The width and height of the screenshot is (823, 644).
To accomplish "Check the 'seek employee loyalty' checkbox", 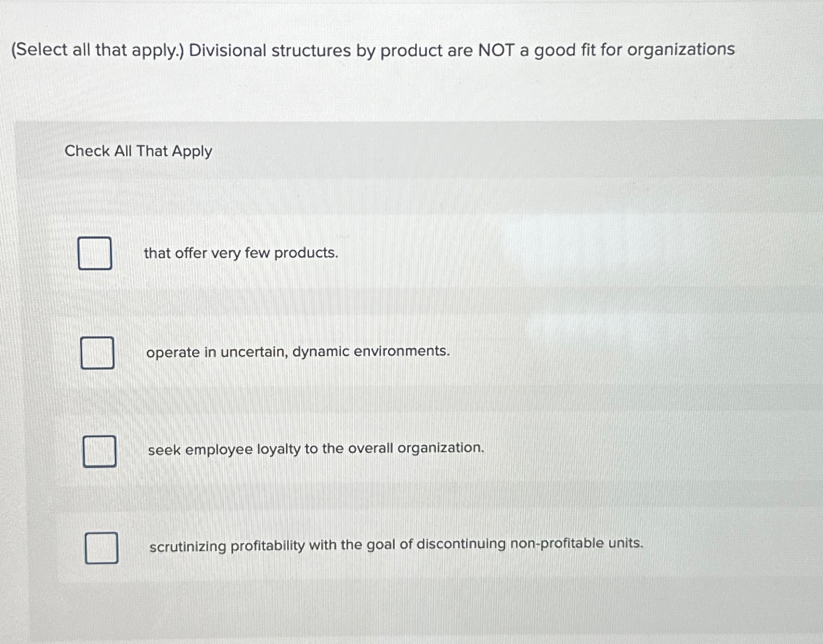I will click(x=100, y=451).
